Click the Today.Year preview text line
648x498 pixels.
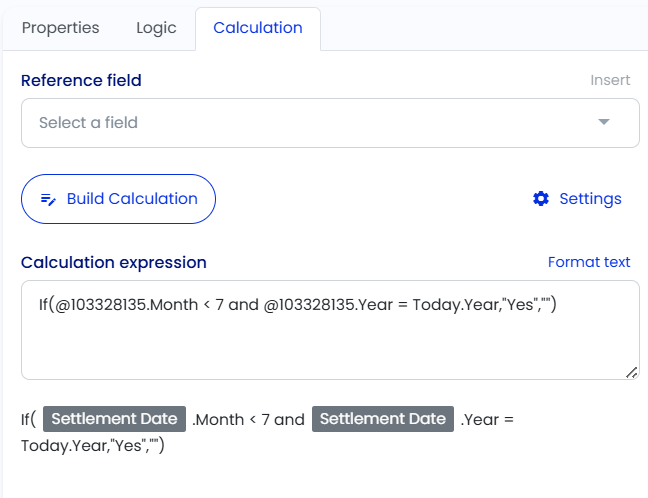click(x=93, y=446)
